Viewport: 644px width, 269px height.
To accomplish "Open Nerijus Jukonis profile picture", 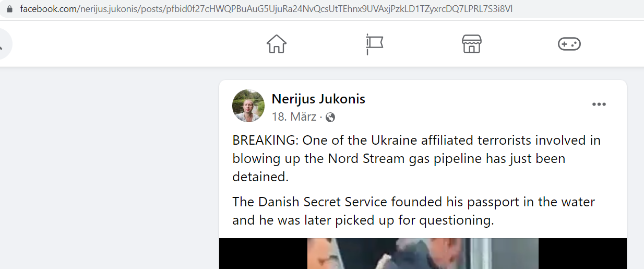I will [x=248, y=106].
